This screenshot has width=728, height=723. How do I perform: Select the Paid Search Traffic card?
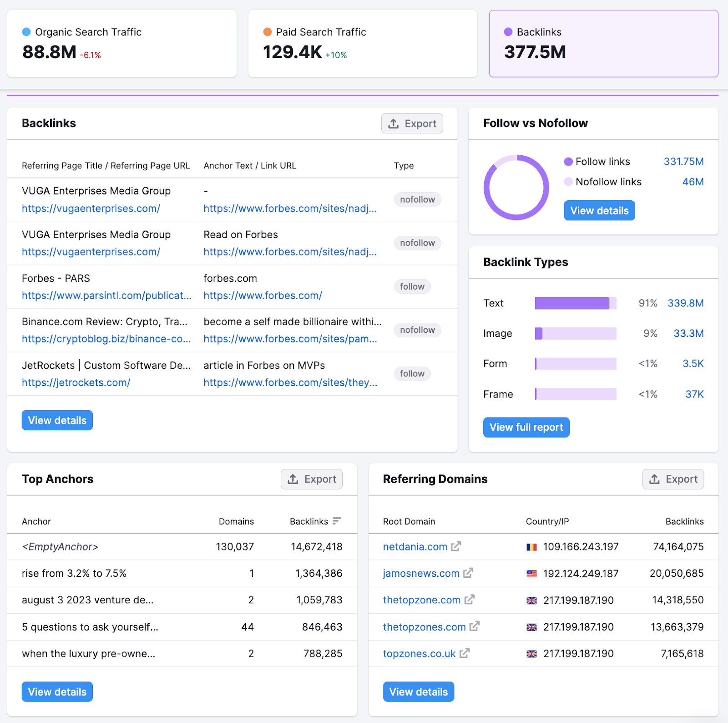pyautogui.click(x=362, y=43)
